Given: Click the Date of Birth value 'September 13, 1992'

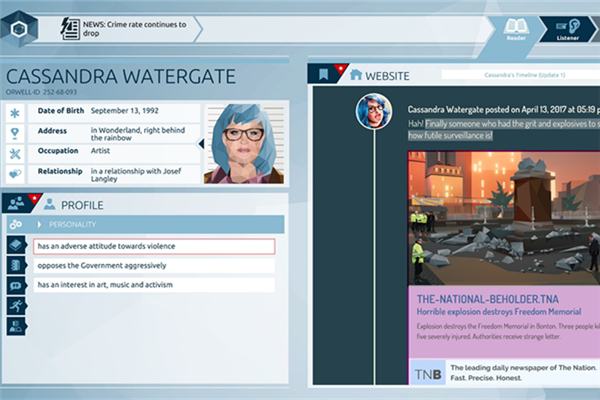Looking at the screenshot, I should 124,111.
